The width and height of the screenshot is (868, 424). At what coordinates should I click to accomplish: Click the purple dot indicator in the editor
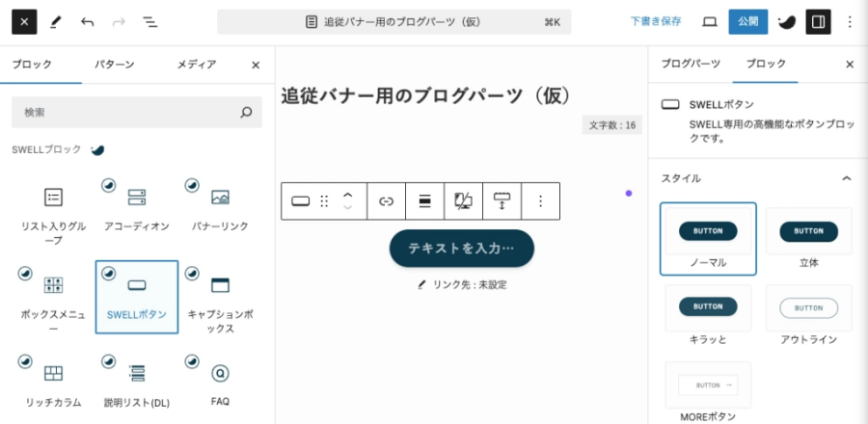628,193
